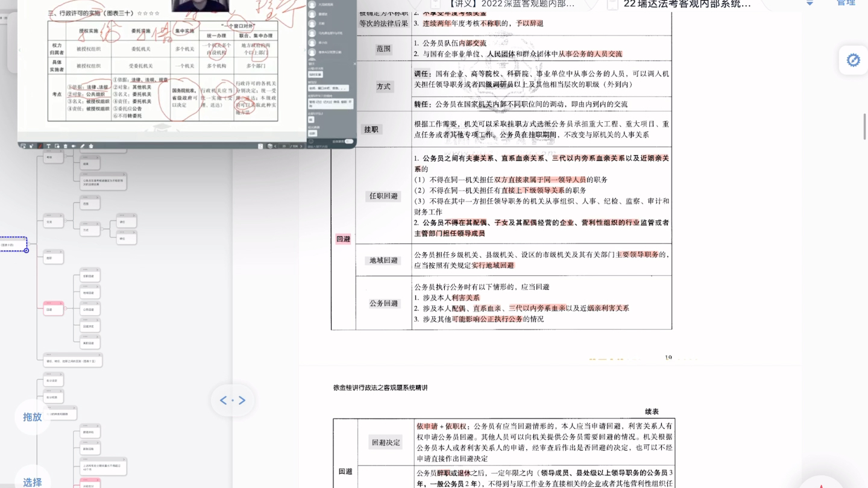Go to next slide page arrow
This screenshot has width=868, height=488.
pos(301,146)
